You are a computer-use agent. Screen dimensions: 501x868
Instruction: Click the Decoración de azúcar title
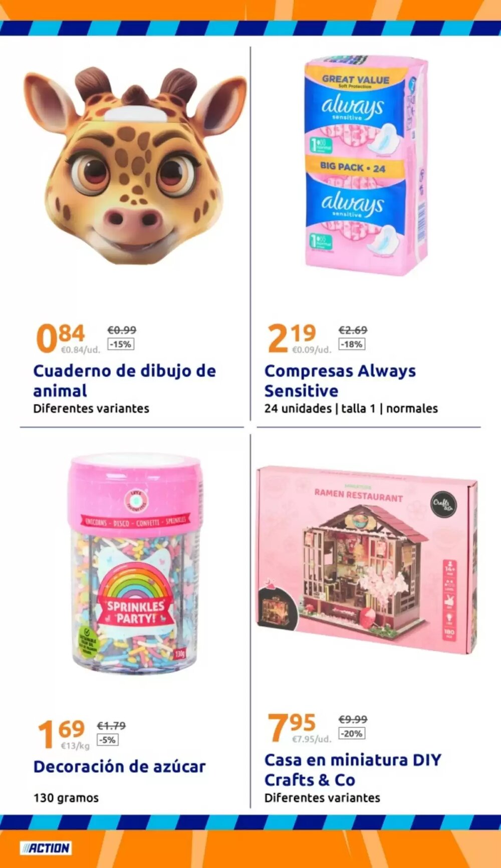(119, 766)
